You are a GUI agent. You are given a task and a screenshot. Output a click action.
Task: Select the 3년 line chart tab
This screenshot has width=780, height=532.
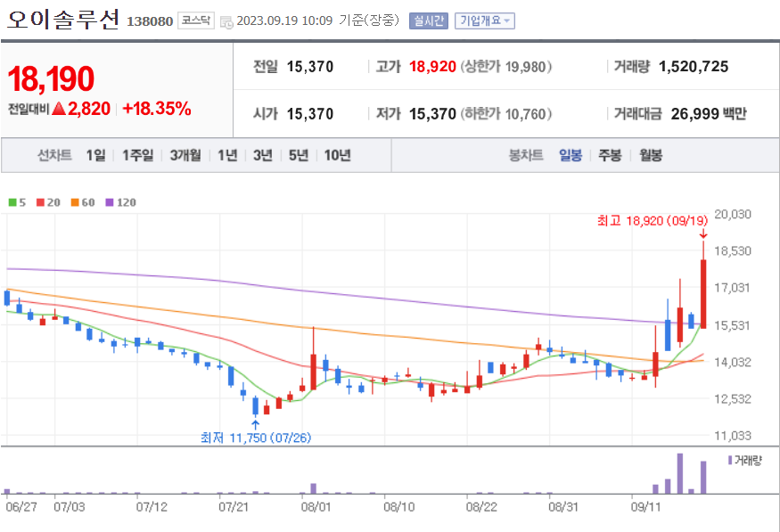(263, 155)
